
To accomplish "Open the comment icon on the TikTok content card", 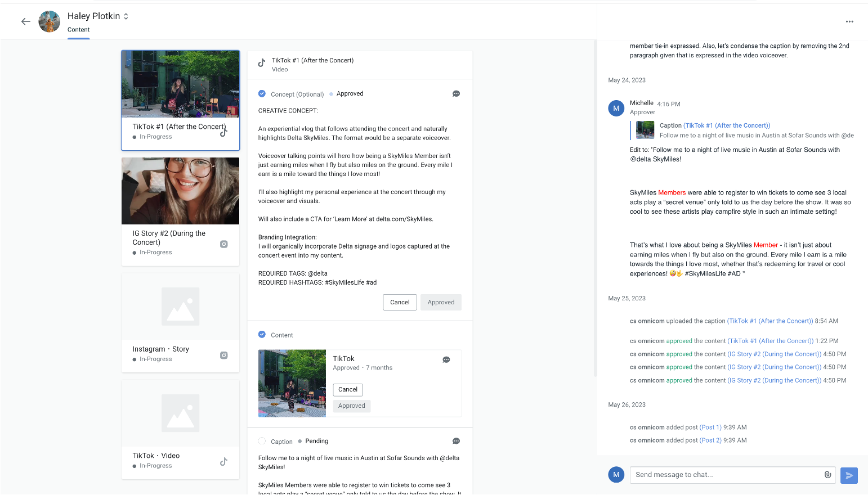I will 446,360.
